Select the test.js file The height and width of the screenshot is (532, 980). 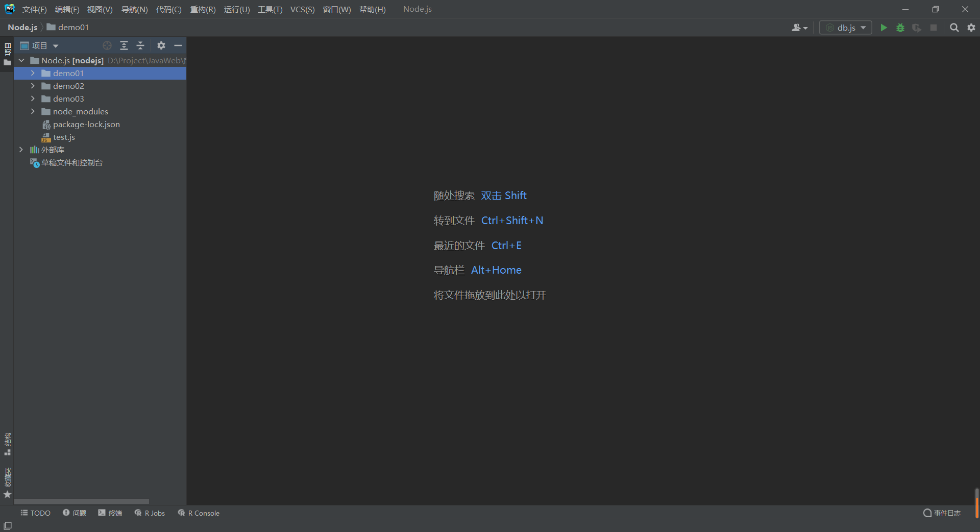(63, 137)
